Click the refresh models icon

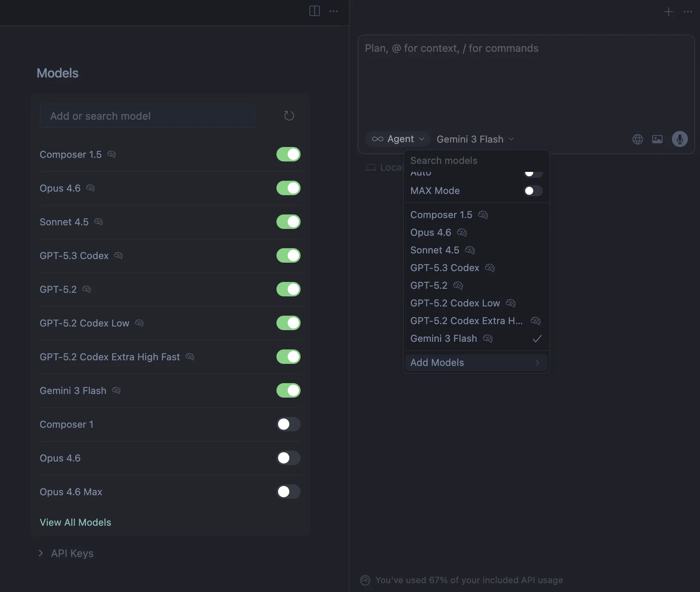click(289, 116)
